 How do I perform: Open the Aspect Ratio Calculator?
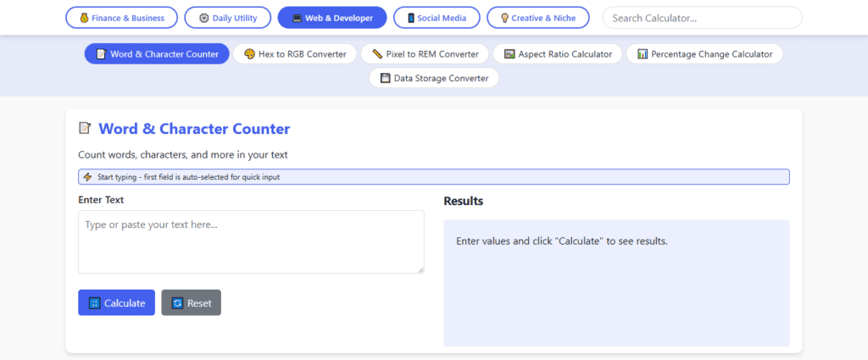click(x=558, y=54)
